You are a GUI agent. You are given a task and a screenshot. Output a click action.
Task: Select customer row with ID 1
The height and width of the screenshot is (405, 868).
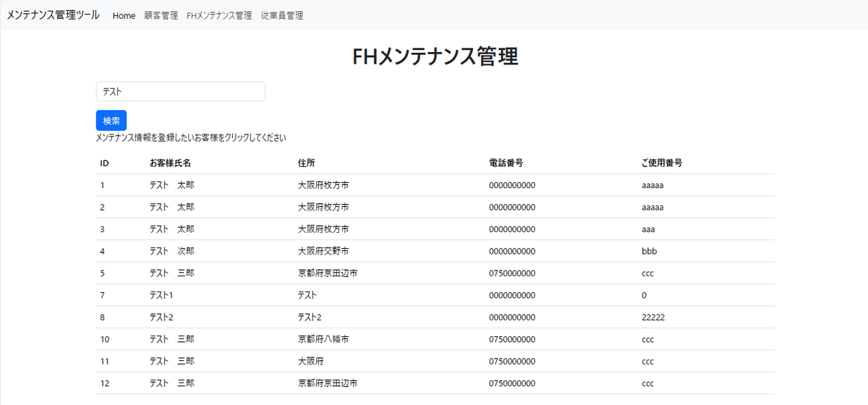click(435, 185)
